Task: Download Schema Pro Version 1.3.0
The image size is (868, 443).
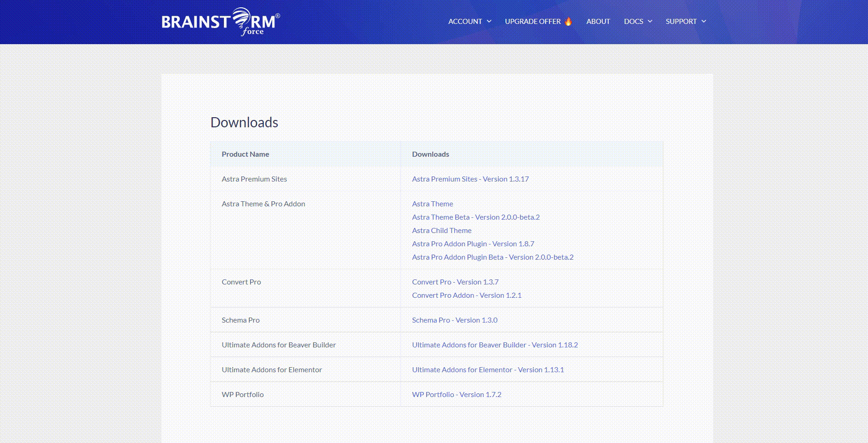Action: pos(455,320)
